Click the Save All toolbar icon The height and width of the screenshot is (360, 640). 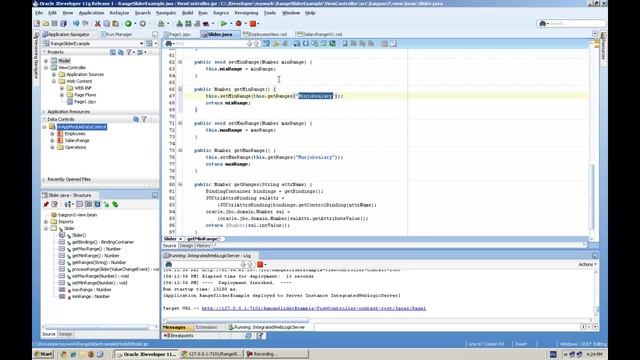coord(63,24)
